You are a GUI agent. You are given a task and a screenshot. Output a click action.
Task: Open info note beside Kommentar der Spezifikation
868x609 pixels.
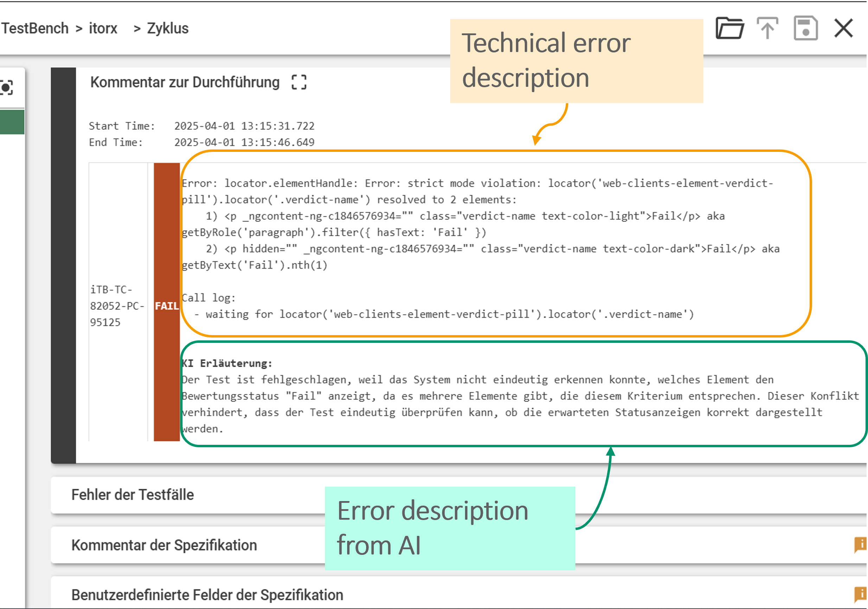(x=861, y=545)
